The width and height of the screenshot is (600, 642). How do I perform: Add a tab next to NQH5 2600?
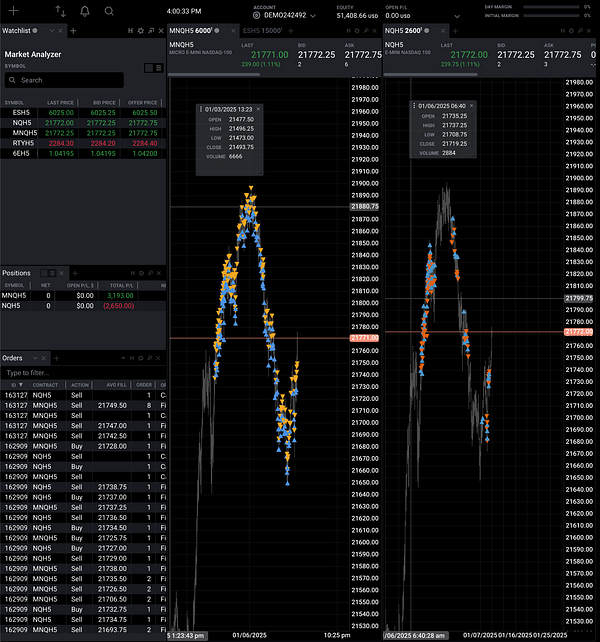(x=455, y=31)
